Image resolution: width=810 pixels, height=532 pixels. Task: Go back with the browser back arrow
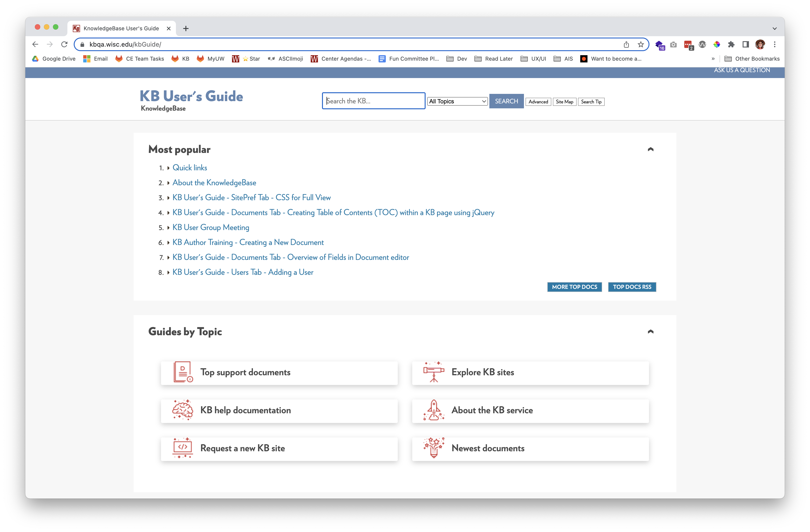(x=35, y=44)
